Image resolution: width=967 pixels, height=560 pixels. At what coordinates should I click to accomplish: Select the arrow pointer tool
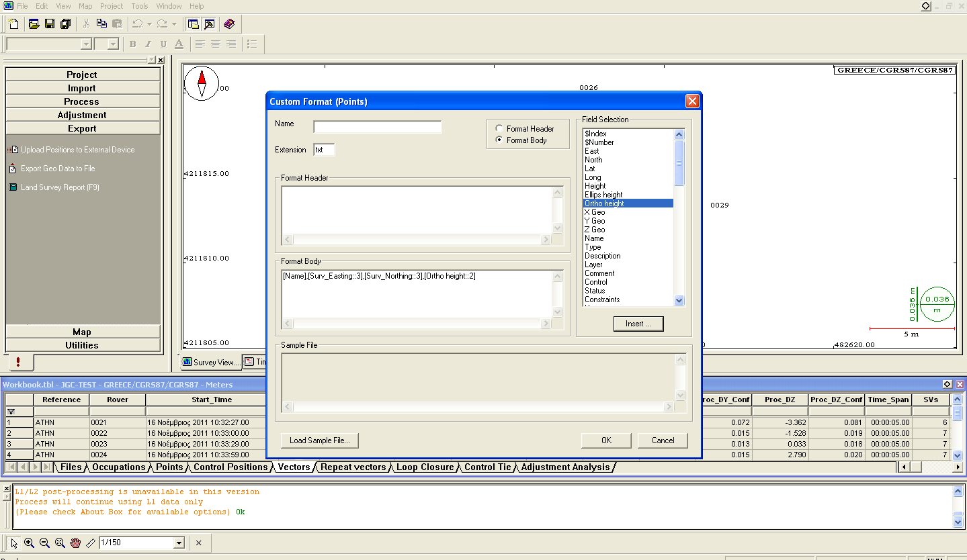pos(15,543)
